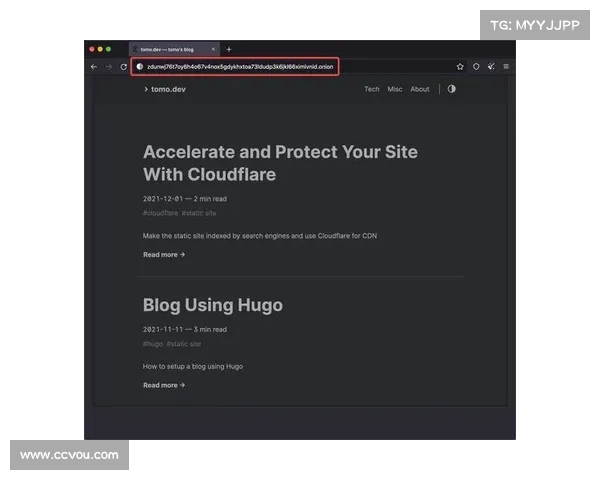Click the #cloudflare tag
This screenshot has height=480, width=600.
click(x=160, y=213)
